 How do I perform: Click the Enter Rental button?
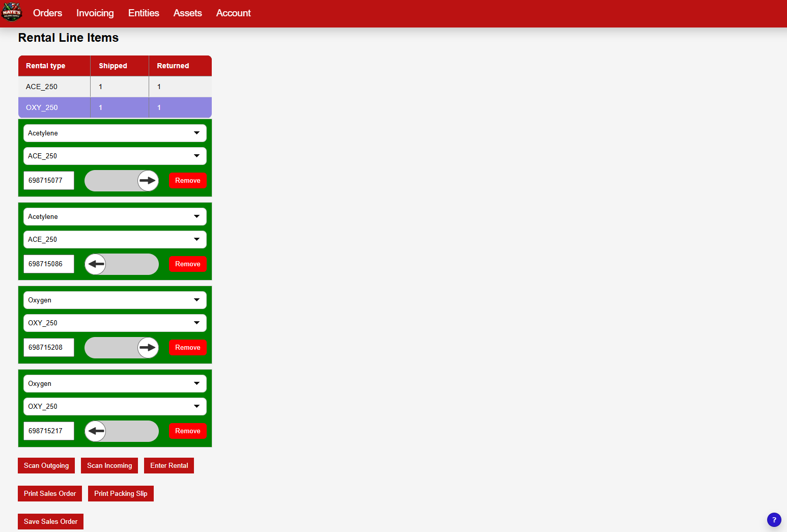169,466
